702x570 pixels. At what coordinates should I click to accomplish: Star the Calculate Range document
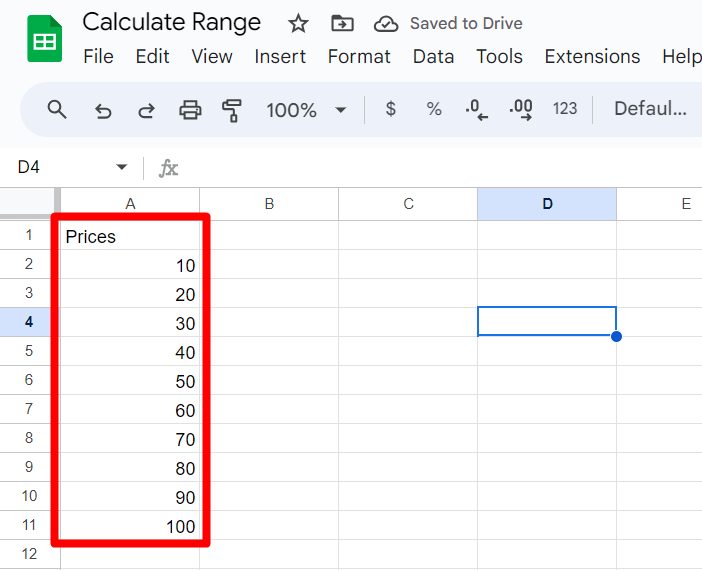(x=298, y=24)
